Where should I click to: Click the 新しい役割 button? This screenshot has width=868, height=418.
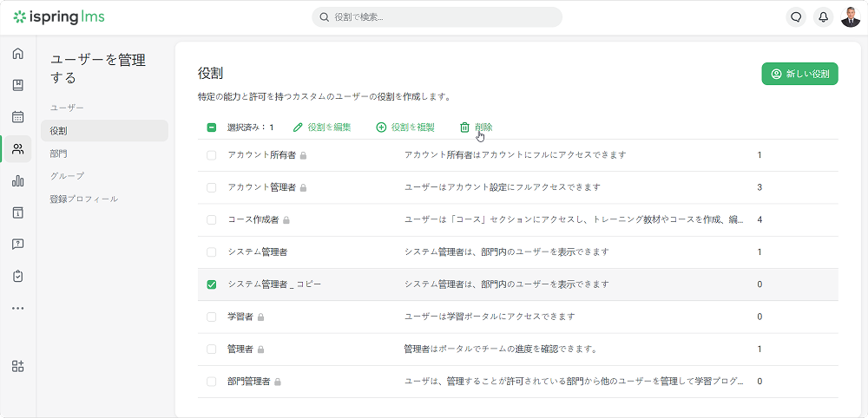click(x=799, y=75)
